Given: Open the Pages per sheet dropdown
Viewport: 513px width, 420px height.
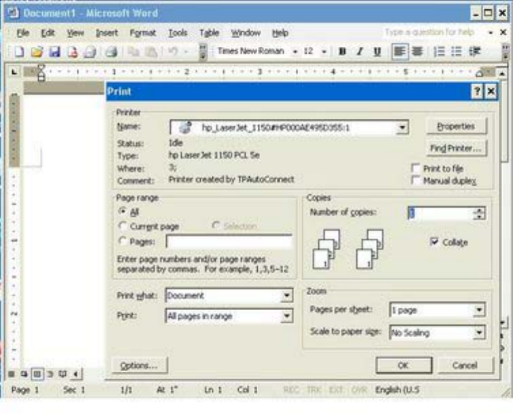Looking at the screenshot, I should [x=479, y=310].
